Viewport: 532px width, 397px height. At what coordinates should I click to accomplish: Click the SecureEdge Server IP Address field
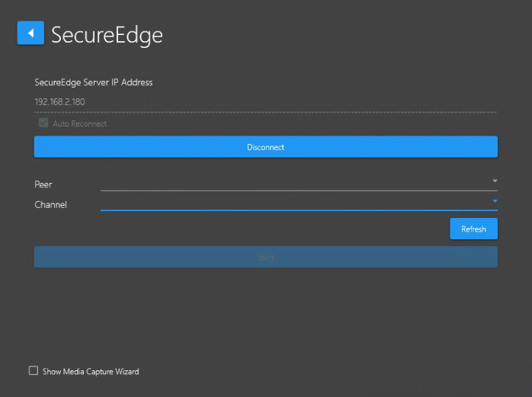click(x=265, y=102)
